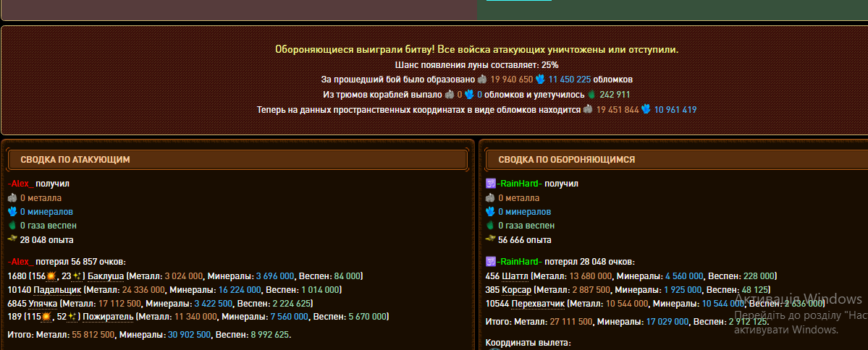Click the Сводка по обороняющимся panel header
Viewport: 868px width, 350px height.
pos(673,159)
